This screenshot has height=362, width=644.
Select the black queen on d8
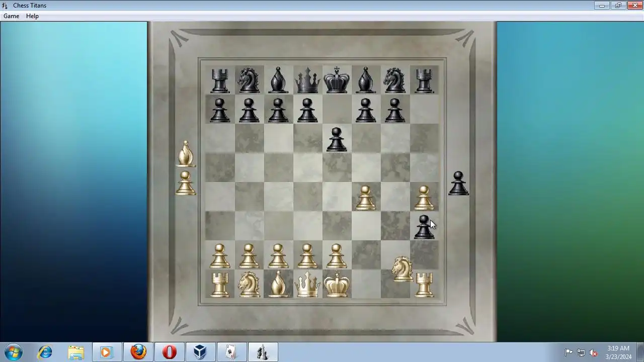click(307, 80)
